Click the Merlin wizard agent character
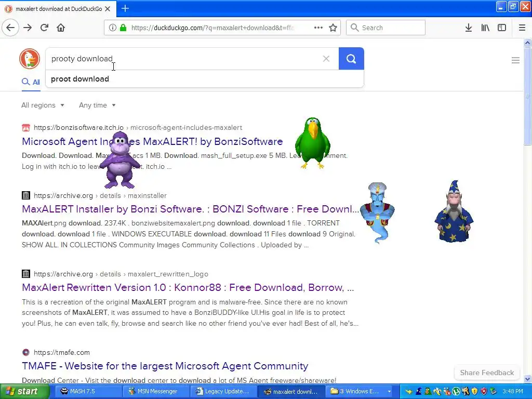Image resolution: width=532 pixels, height=399 pixels. [x=454, y=211]
